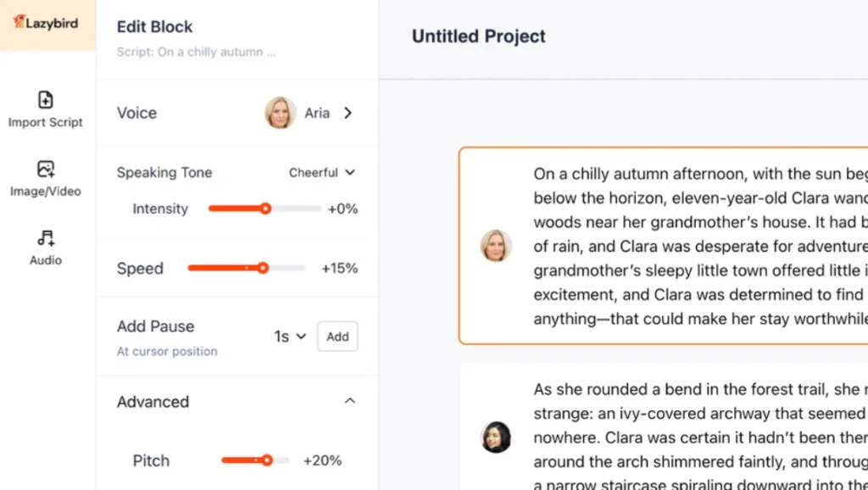
Task: Click the Untitled Project title
Action: coord(478,36)
